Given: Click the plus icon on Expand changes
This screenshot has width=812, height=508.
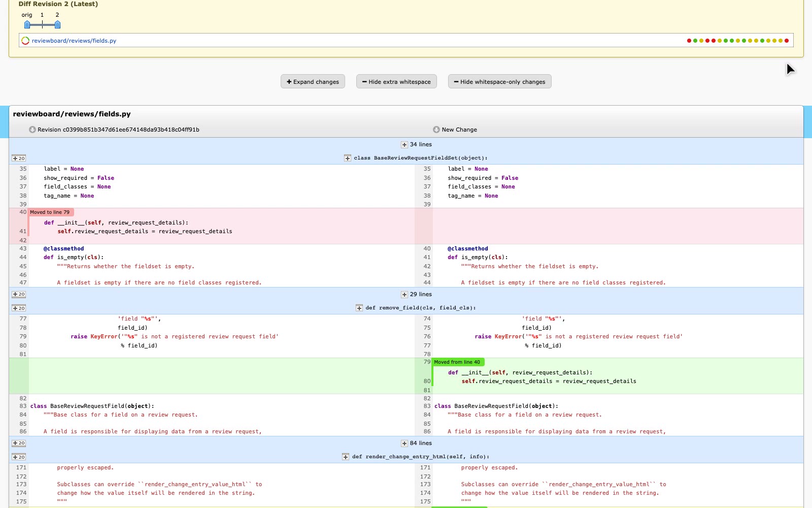Looking at the screenshot, I should (x=289, y=82).
